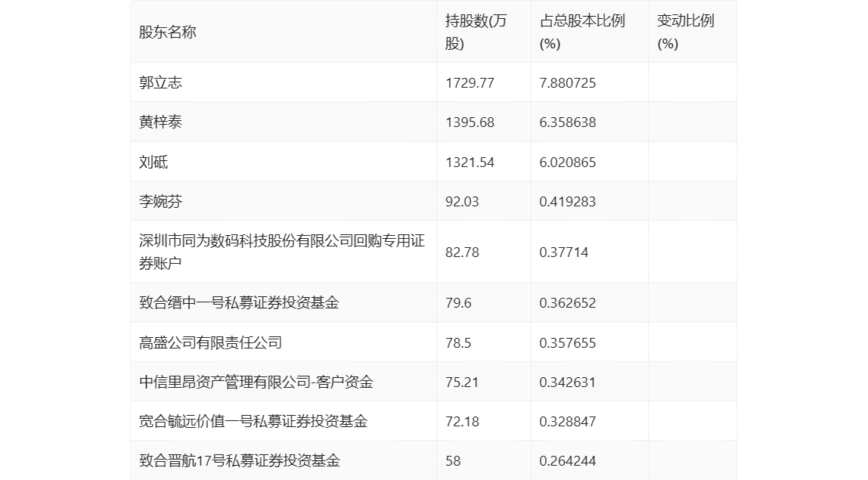Click percentage 0.362652
Viewport: 868px width, 480px height.
567,303
